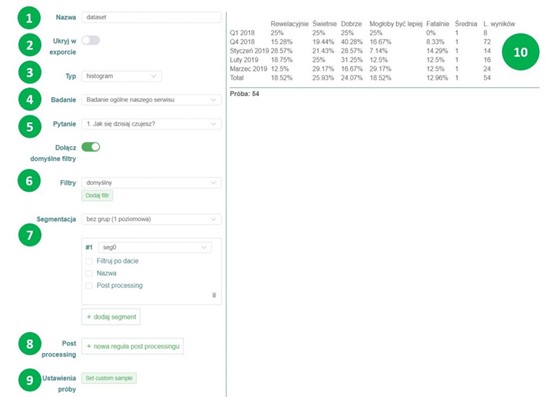Check the Filtruj po dacie checkbox
This screenshot has width=545, height=397.
[x=89, y=261]
